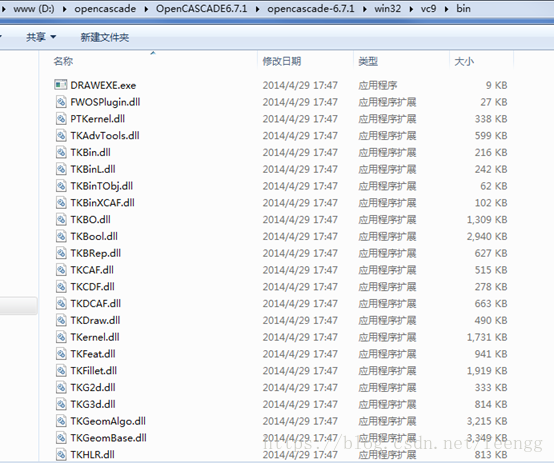554x463 pixels.
Task: Click date cell of TKG3d.dll row
Action: 300,404
